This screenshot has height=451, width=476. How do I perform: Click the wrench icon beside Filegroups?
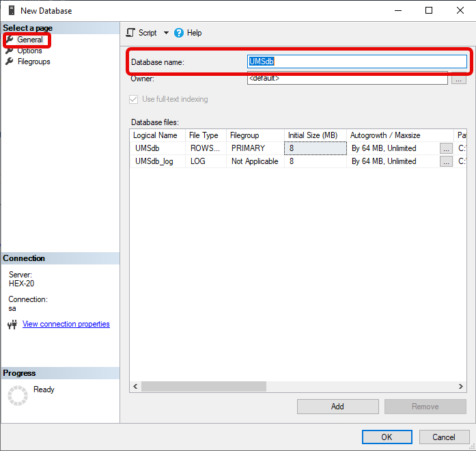10,61
